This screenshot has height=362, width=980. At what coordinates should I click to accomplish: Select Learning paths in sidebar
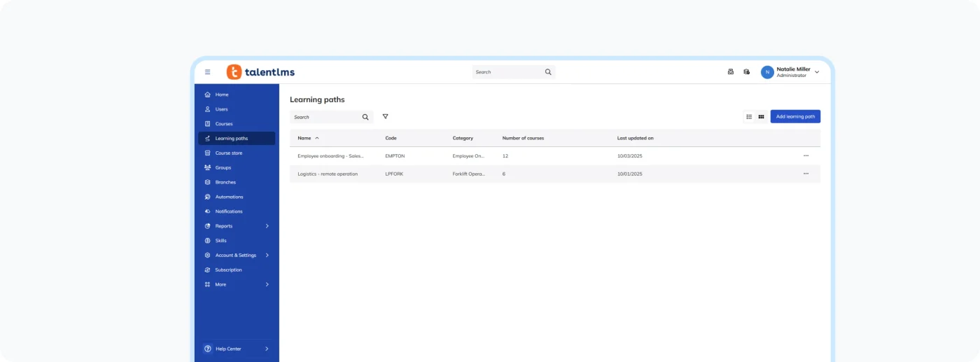(x=237, y=139)
